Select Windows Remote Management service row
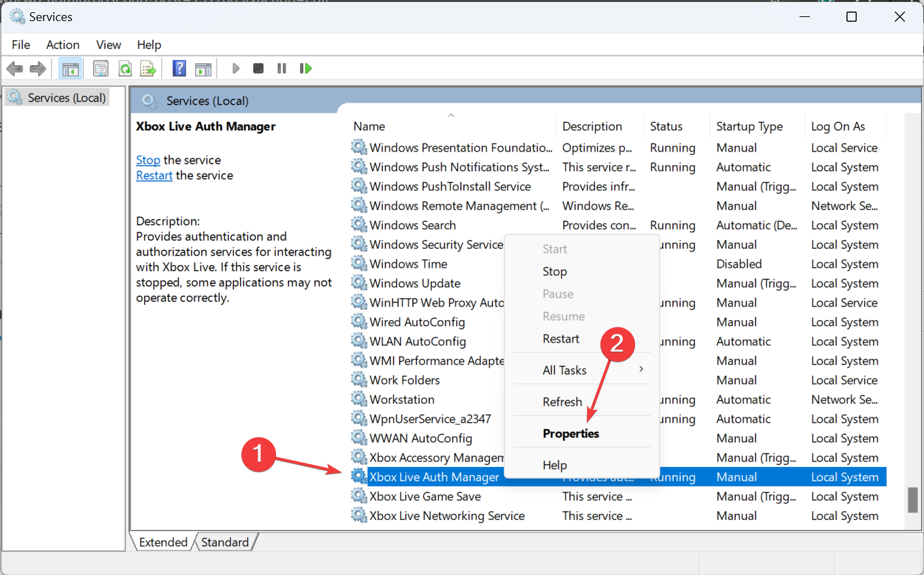The width and height of the screenshot is (924, 575). (618, 206)
